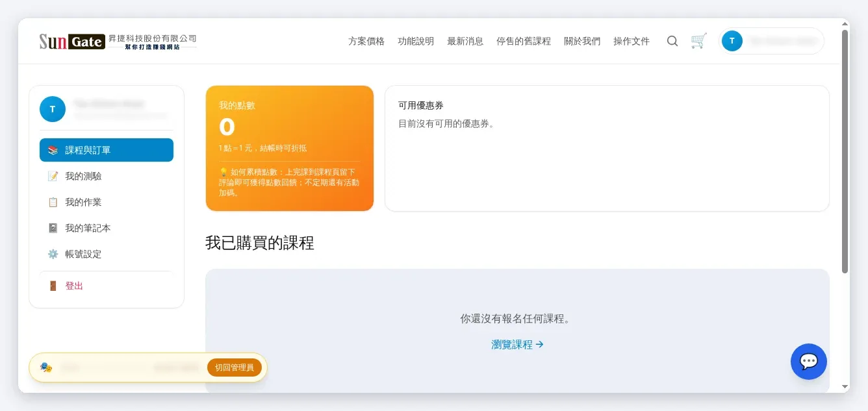The height and width of the screenshot is (411, 868).
Task: Click 登出 to log out
Action: [107, 286]
